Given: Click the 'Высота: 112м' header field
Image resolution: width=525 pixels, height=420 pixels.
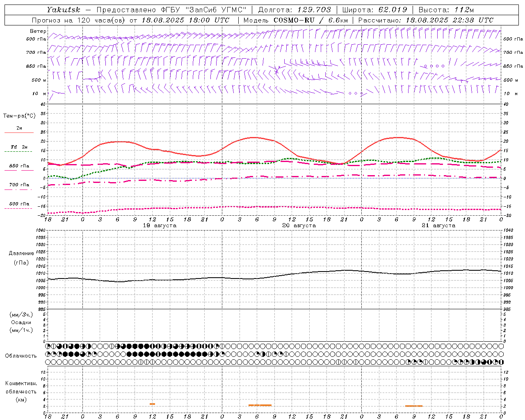Looking at the screenshot, I should (x=446, y=10).
